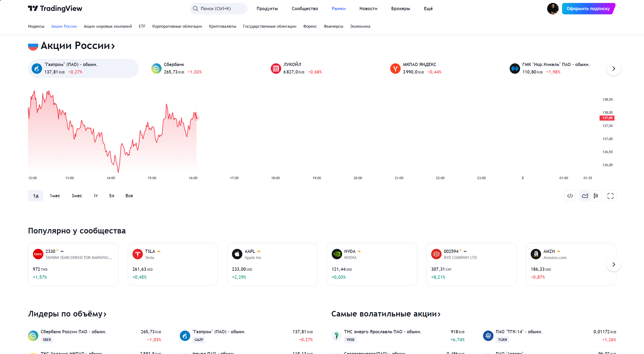Select Norilsk Nickel logo in carousel
Viewport: 644px width, 354px height.
[515, 68]
